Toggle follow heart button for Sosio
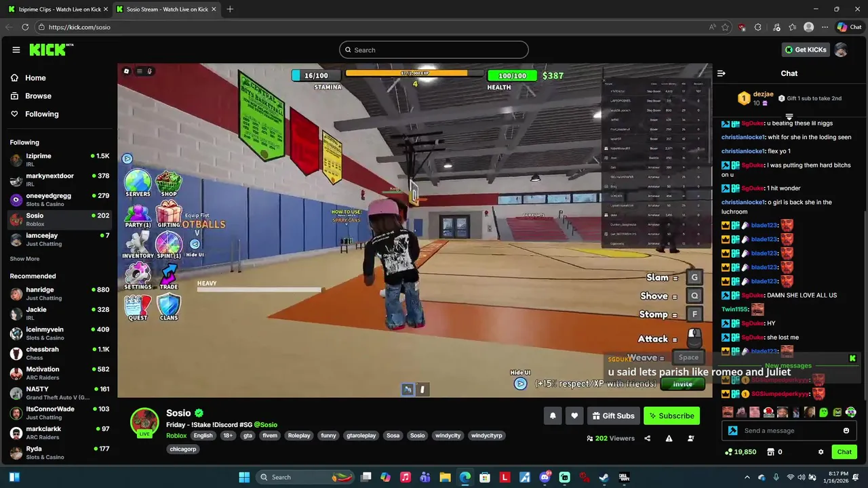The height and width of the screenshot is (488, 868). coord(574,415)
